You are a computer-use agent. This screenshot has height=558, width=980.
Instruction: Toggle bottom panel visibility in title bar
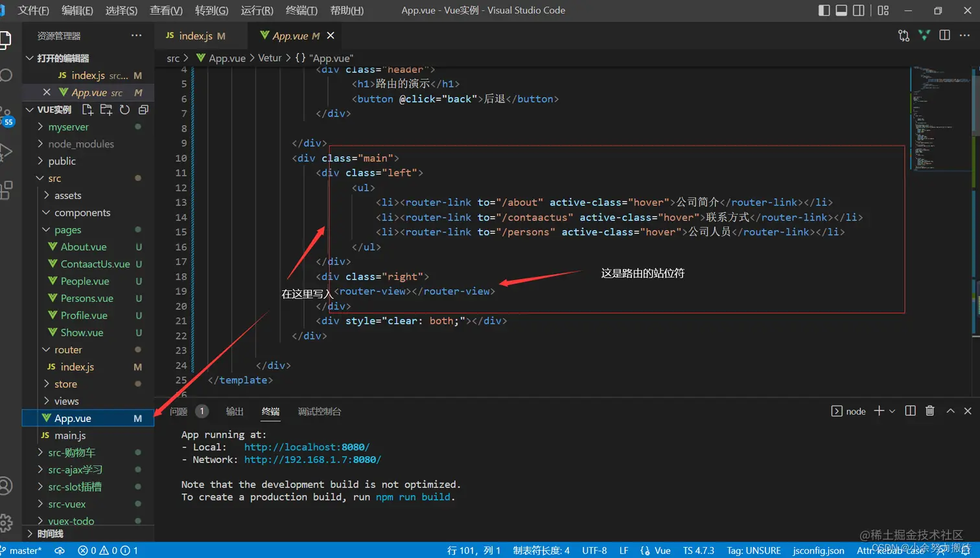[841, 10]
